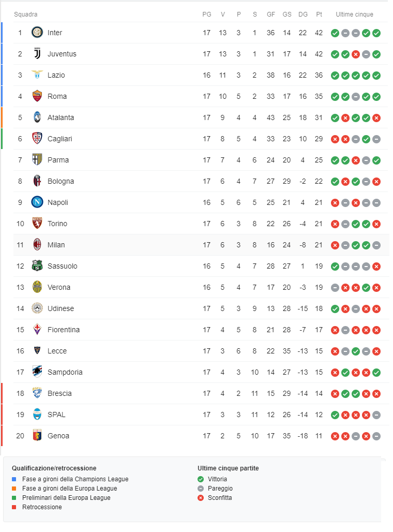
Task: Click the Pt column header
Action: [319, 14]
